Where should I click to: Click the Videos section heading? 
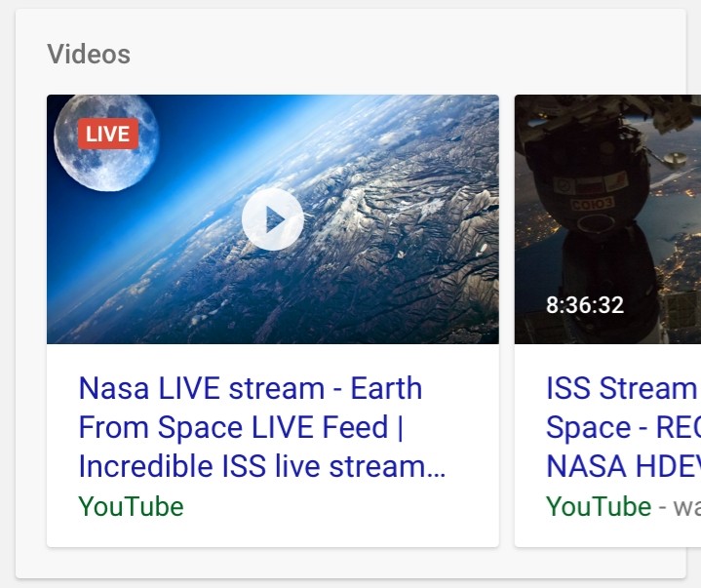pos(89,55)
